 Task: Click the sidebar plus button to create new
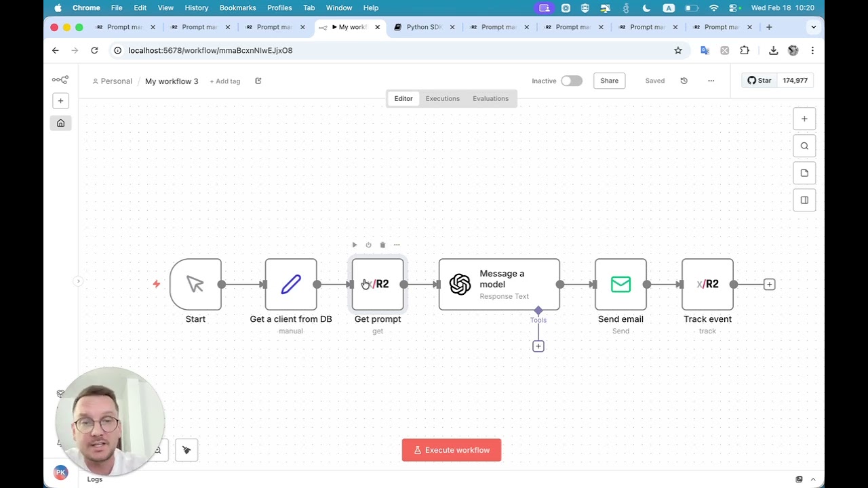click(x=60, y=101)
